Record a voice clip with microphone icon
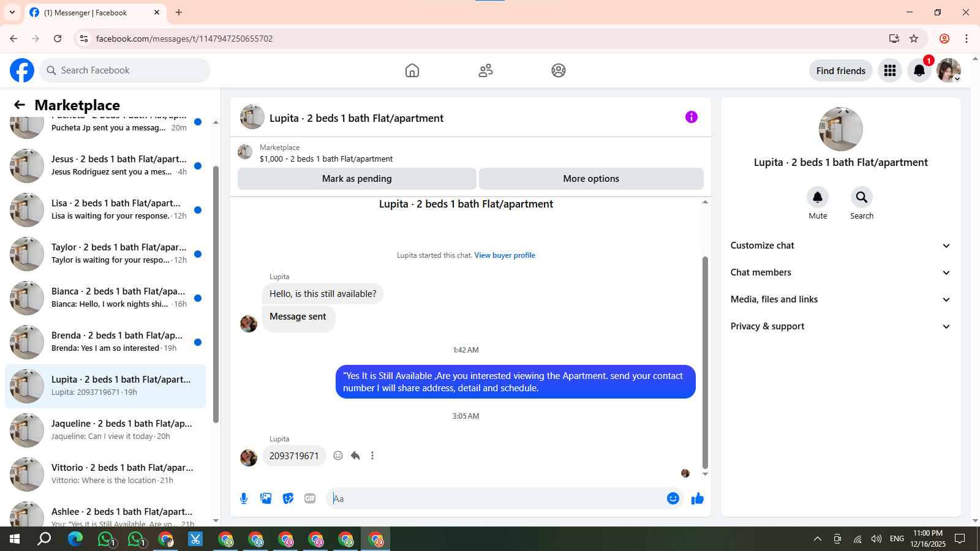Screen dimensions: 980x551 pyautogui.click(x=244, y=498)
